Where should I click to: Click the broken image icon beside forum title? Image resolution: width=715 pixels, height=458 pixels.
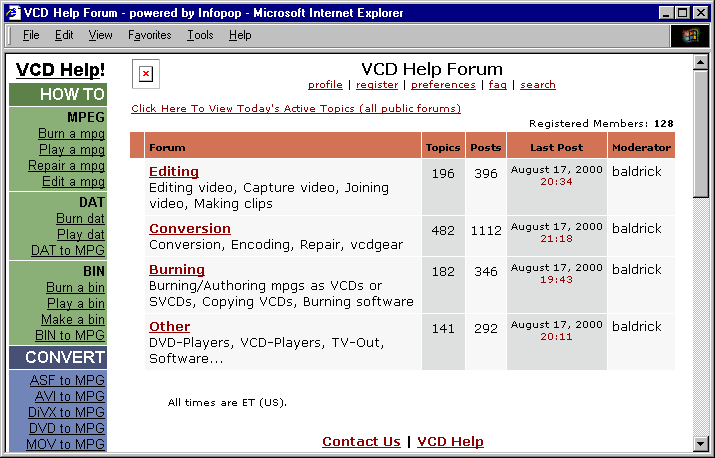click(x=146, y=74)
